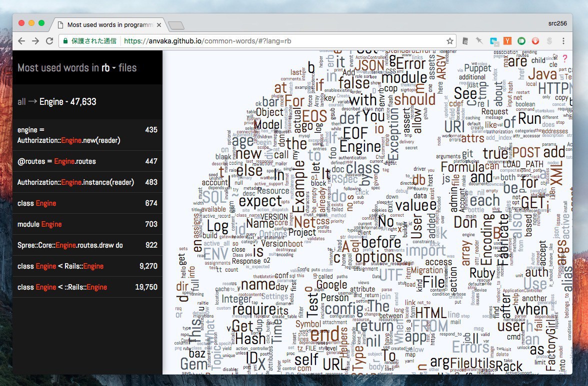Go forward to the next page
Viewport: 588px width, 386px height.
35,41
